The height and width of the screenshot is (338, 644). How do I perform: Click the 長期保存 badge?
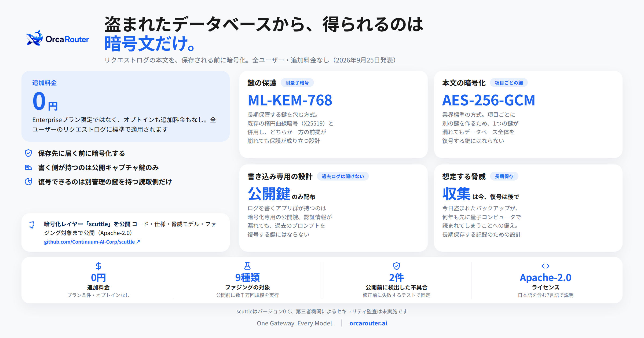click(504, 176)
